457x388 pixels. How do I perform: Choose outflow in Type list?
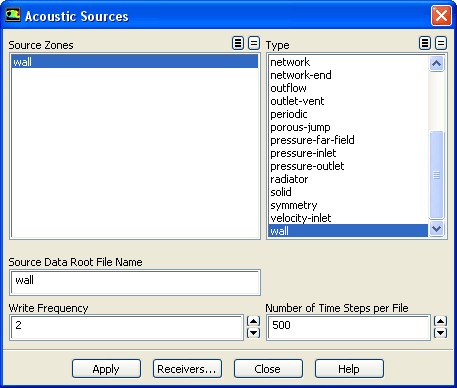click(x=348, y=88)
